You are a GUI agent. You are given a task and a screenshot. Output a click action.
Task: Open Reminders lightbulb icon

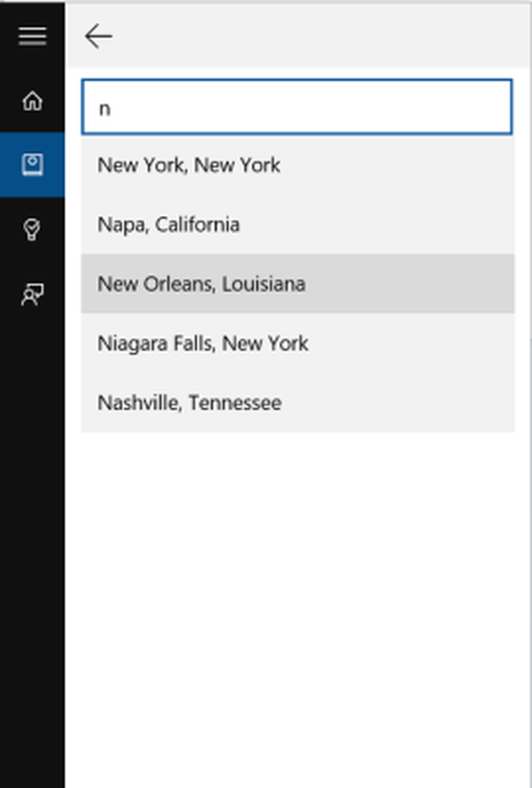32,229
